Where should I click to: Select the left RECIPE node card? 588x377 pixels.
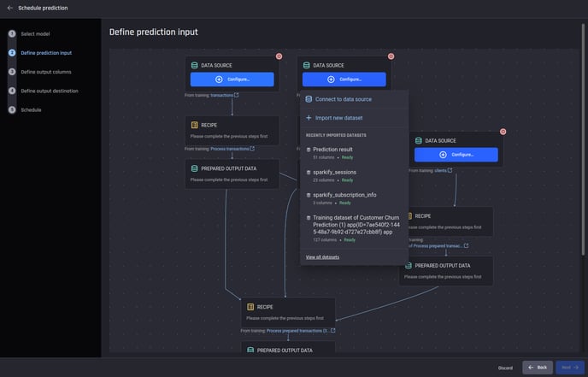(x=232, y=131)
